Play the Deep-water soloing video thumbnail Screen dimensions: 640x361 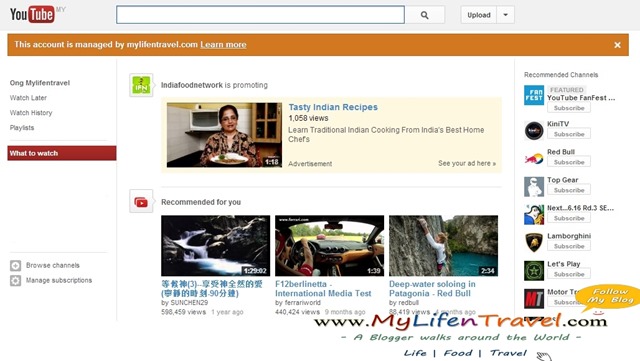443,246
